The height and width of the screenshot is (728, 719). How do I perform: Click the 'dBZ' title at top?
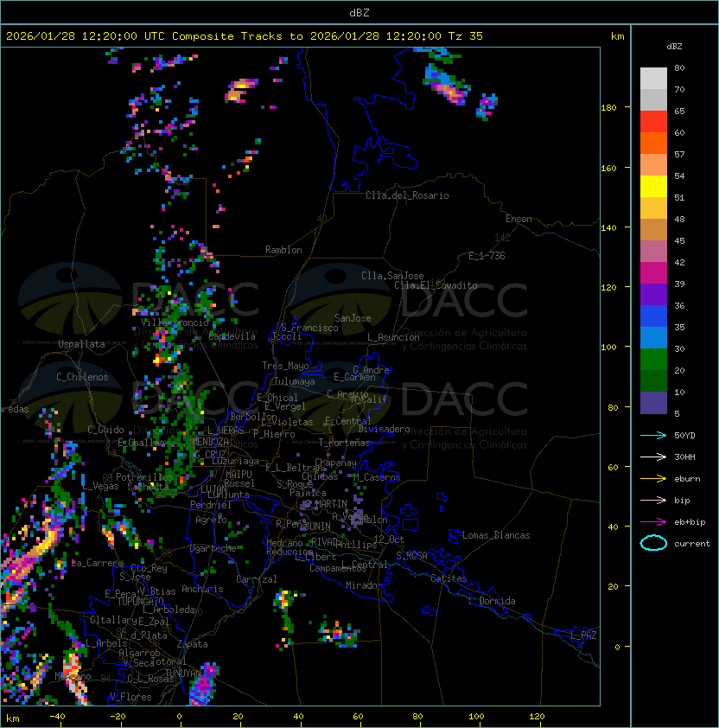(359, 12)
